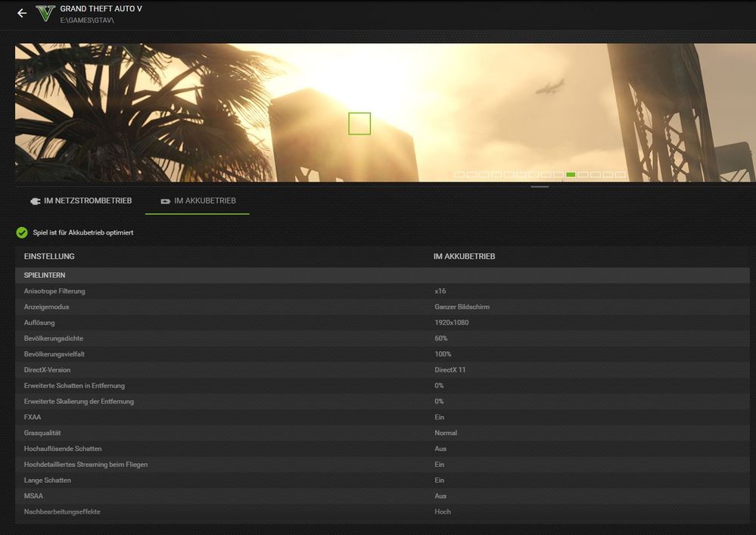Click the resize handle below the screenshot
The height and width of the screenshot is (535, 756).
(540, 186)
